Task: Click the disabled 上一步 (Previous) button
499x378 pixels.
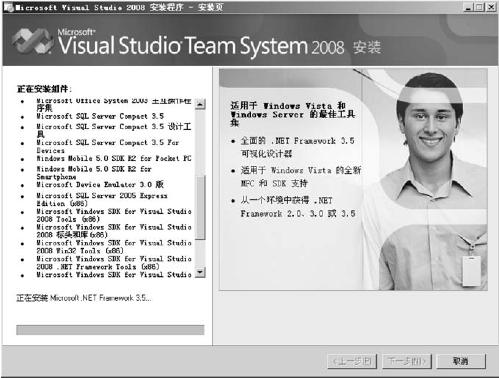Action: click(x=352, y=361)
